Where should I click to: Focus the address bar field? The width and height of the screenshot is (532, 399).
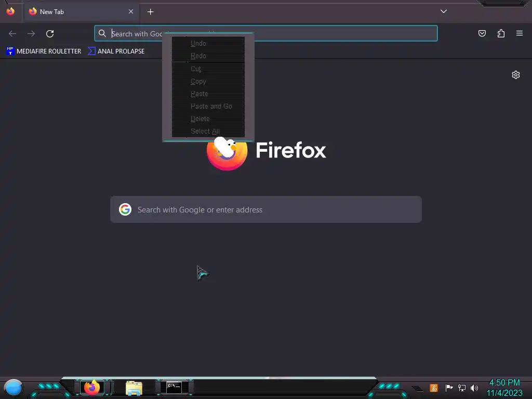click(266, 33)
